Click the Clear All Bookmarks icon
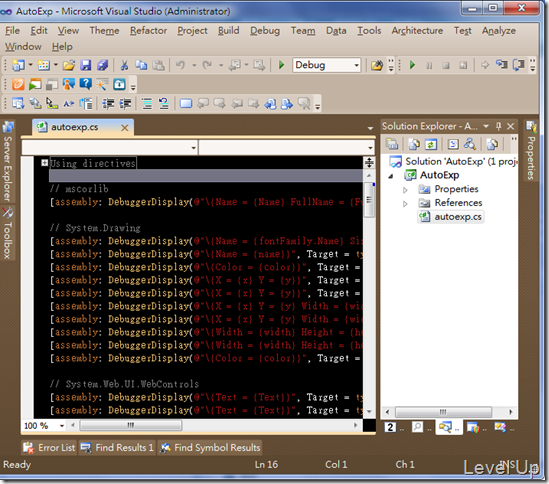549x484 pixels. click(x=304, y=104)
